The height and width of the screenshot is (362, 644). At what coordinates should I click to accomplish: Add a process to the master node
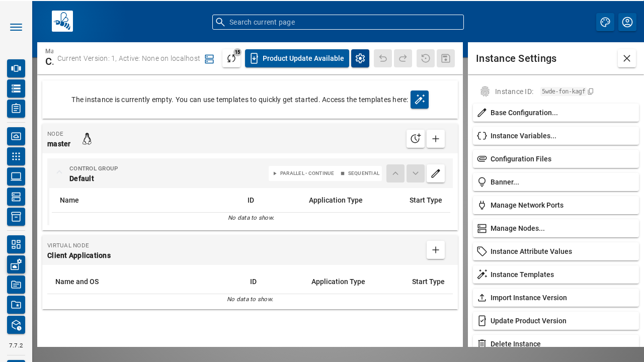pos(436,139)
